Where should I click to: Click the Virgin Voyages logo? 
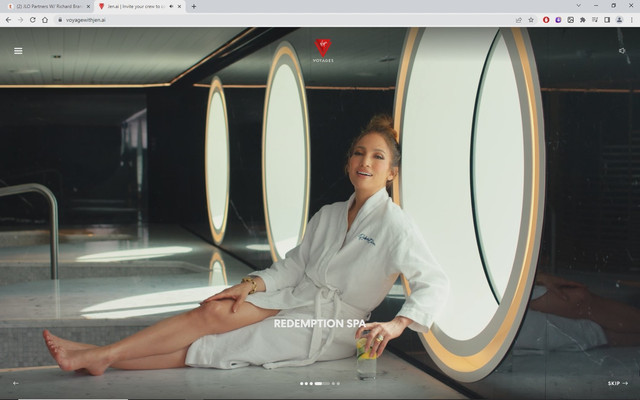323,51
